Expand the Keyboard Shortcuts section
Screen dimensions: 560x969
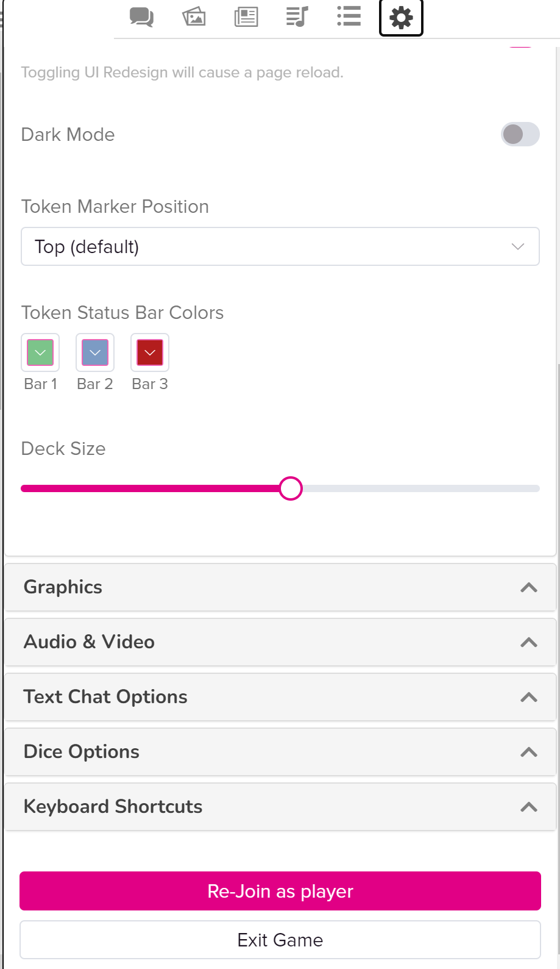(280, 807)
